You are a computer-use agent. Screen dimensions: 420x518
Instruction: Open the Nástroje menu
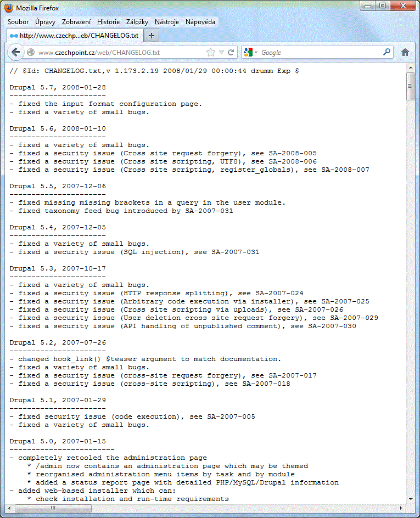[167, 22]
